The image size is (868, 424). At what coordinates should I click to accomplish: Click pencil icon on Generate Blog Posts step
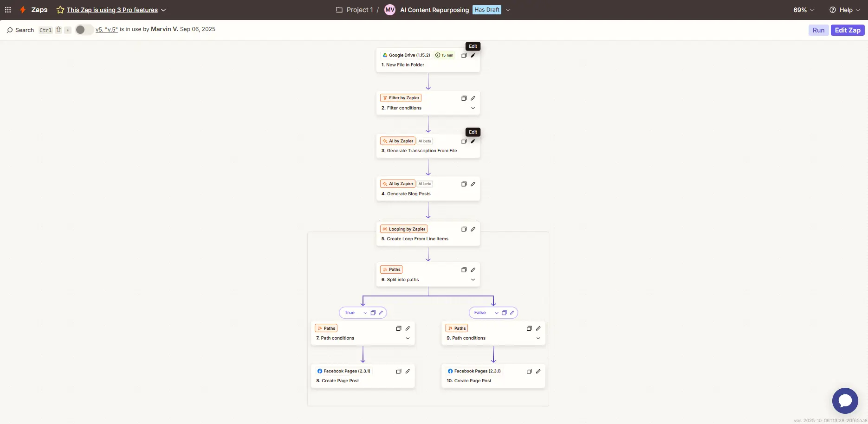click(x=473, y=184)
